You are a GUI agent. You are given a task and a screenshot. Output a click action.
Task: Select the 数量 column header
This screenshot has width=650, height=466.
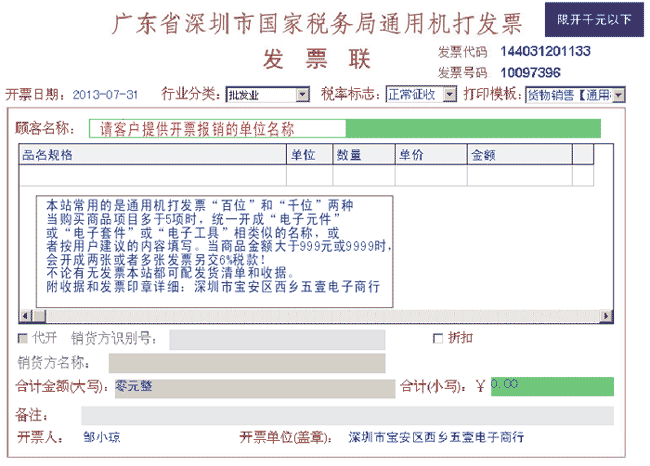click(x=362, y=155)
